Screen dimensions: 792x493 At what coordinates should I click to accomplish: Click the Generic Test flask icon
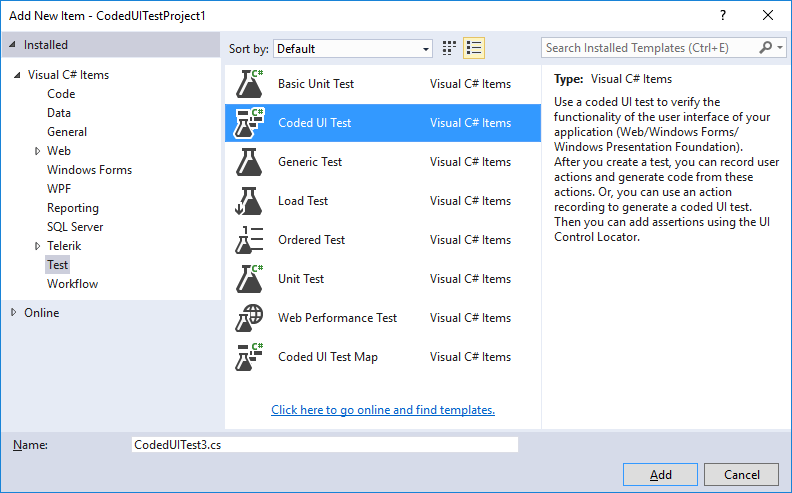(249, 162)
